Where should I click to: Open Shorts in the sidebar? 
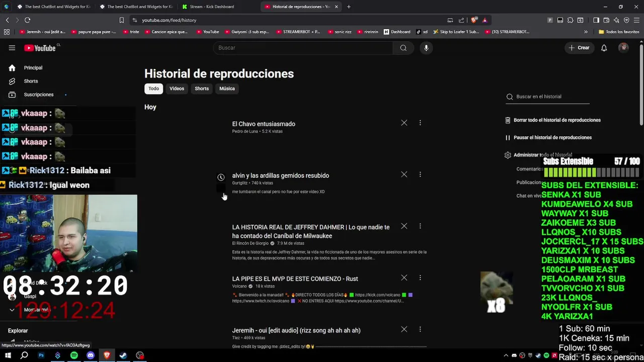point(30,81)
